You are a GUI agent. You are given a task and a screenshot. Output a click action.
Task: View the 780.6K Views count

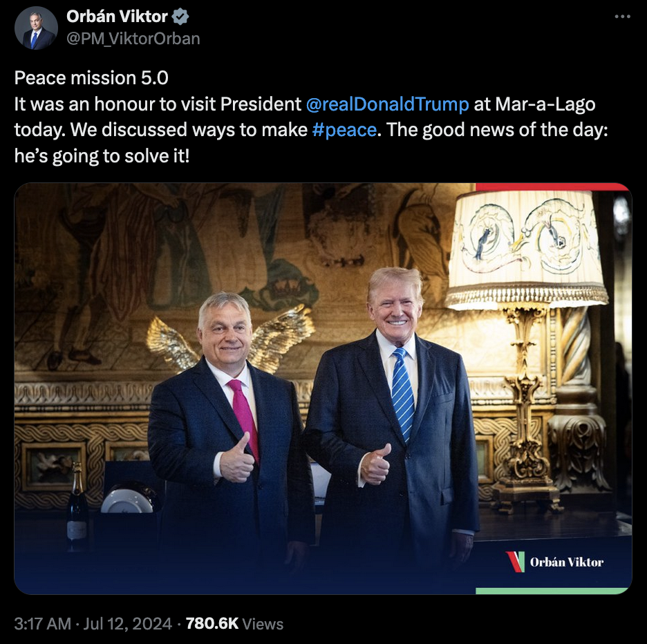[x=234, y=623]
